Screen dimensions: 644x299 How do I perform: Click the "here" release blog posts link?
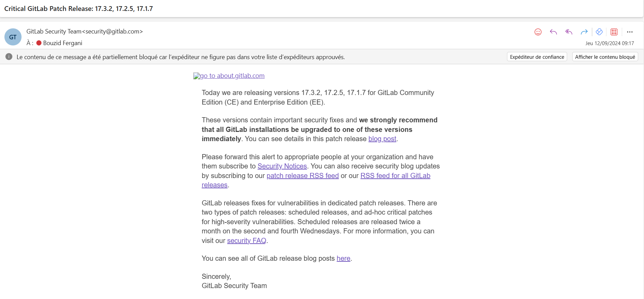343,258
